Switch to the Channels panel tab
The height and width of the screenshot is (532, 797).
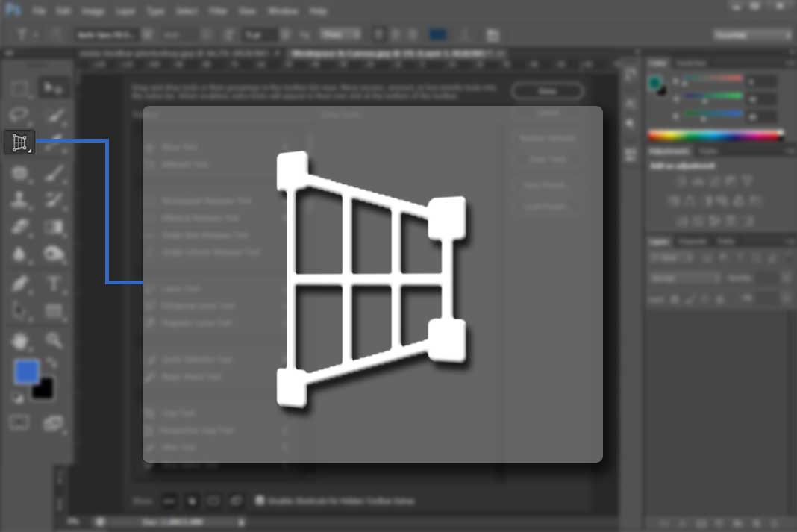point(693,241)
